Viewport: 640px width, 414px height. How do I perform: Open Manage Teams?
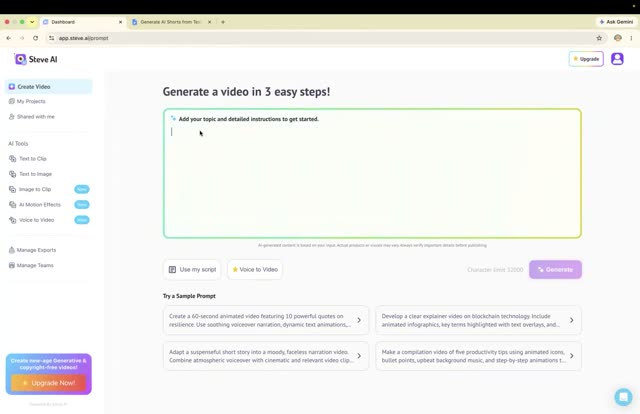coord(35,265)
